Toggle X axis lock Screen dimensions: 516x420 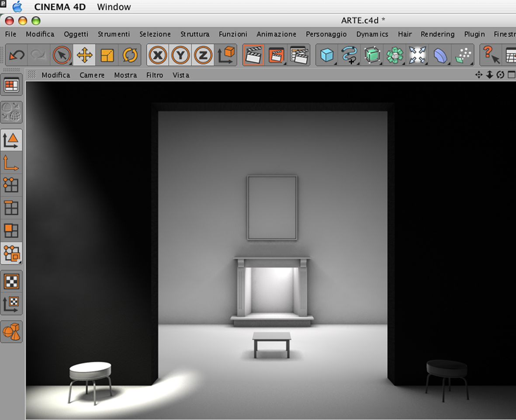pos(158,55)
